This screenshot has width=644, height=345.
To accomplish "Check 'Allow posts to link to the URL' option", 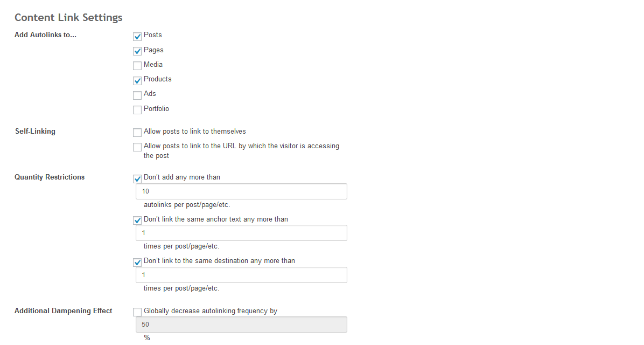I will 137,147.
